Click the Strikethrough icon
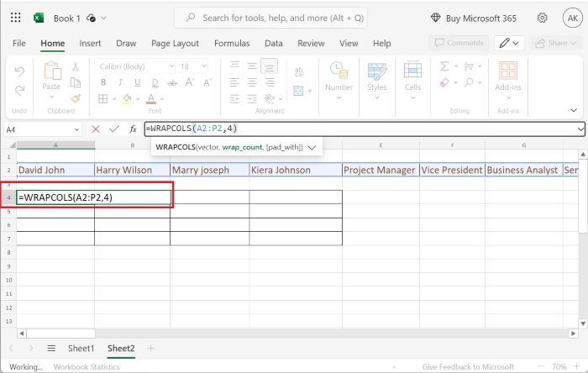Image resolution: width=588 pixels, height=373 pixels. [172, 82]
